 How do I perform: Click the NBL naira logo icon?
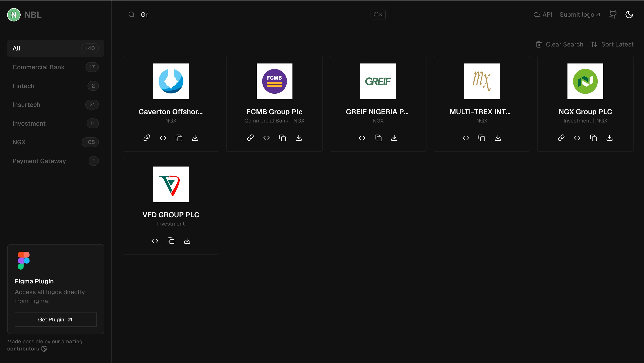[14, 15]
